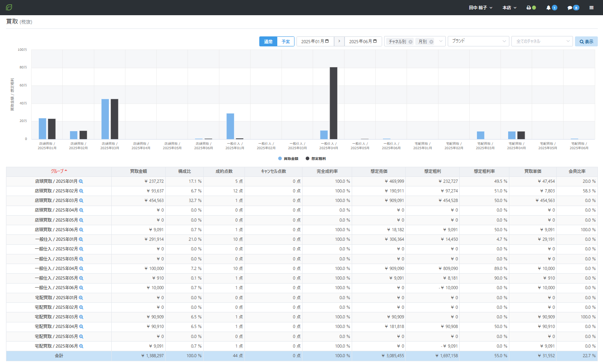The height and width of the screenshot is (364, 603).
Task: Open the hamburger menu icon
Action: tap(591, 8)
